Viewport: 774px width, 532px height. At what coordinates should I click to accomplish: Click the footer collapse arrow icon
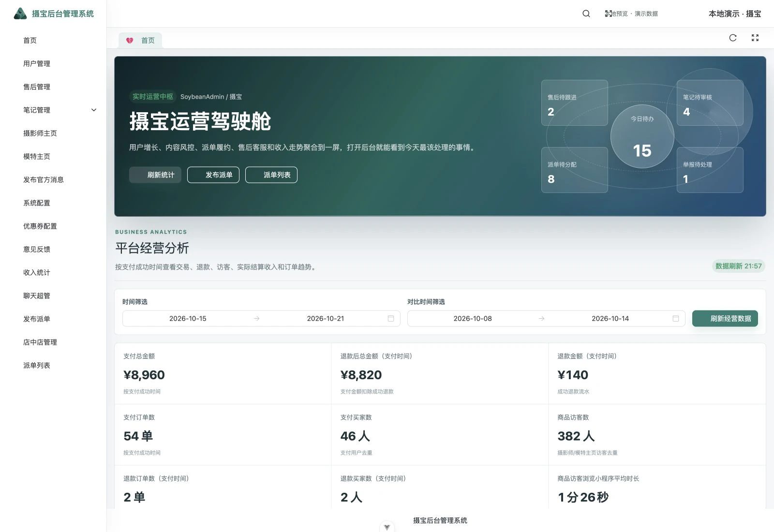pos(387,527)
